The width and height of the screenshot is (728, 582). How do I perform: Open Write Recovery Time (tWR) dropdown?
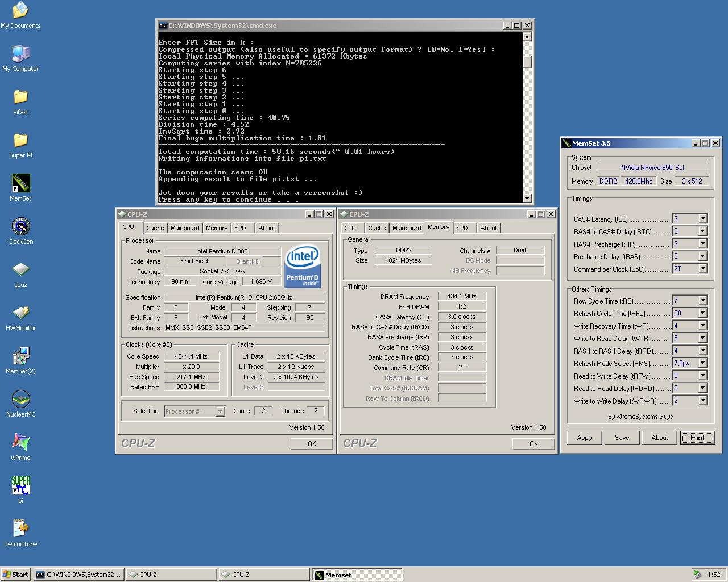702,326
